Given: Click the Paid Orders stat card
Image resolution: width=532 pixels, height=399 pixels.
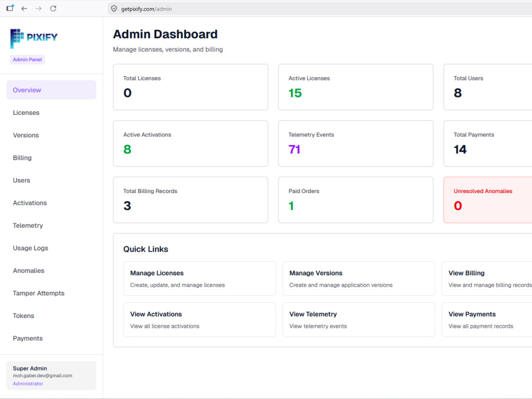Looking at the screenshot, I should [355, 200].
